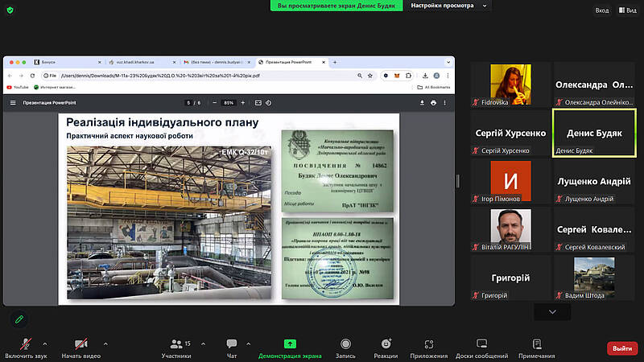644x362 pixels.
Task: Click the Вход button in the top right
Action: tap(601, 10)
